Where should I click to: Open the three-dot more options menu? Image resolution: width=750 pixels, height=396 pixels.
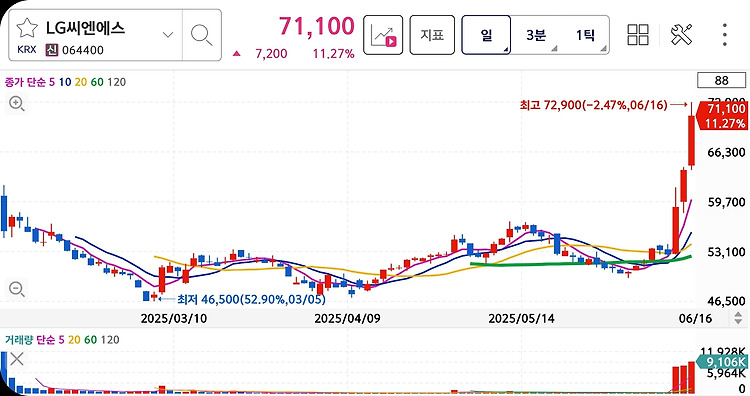click(725, 35)
